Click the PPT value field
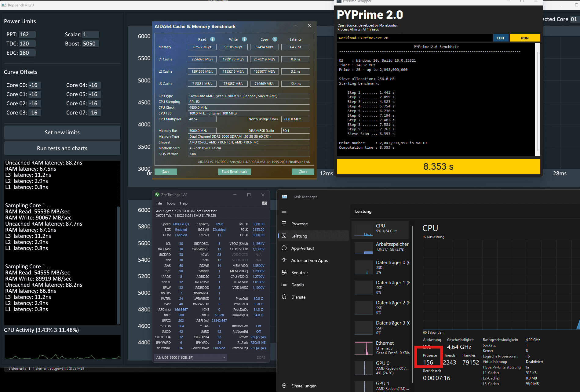Viewport: 580px width, 392px height. (27, 34)
